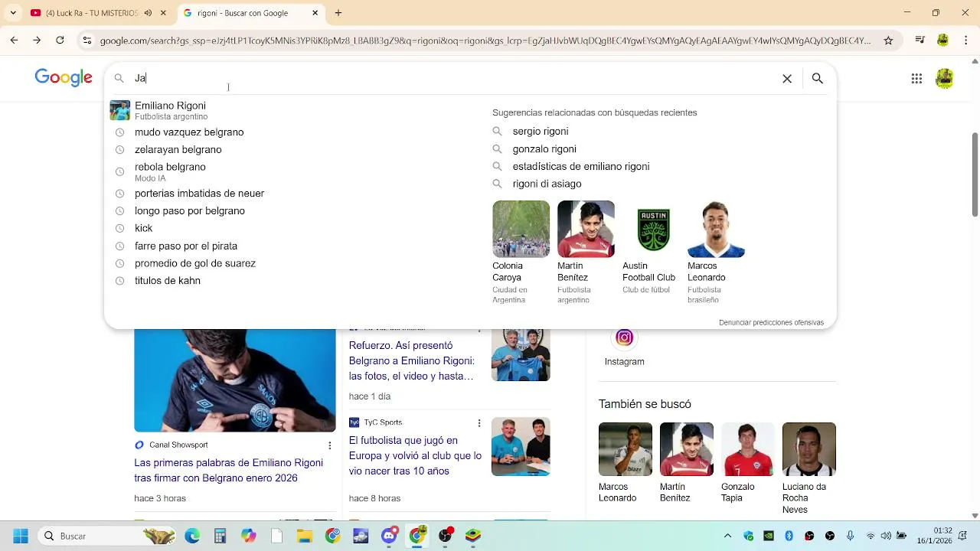Open File Explorer from the taskbar
The width and height of the screenshot is (980, 551).
(x=305, y=536)
